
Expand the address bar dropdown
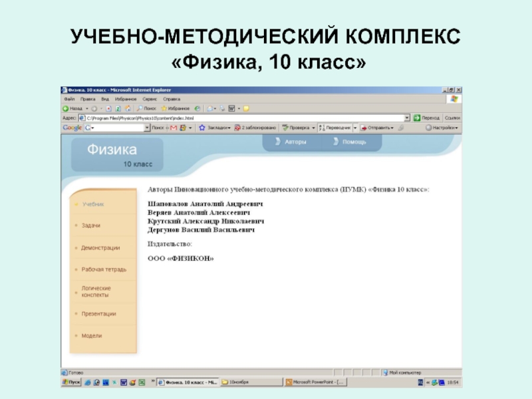tap(407, 118)
